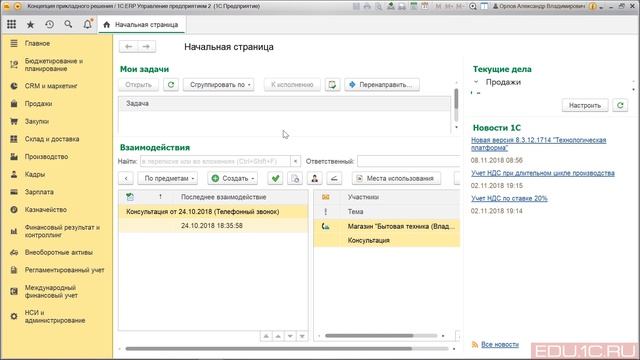Open History clock icon

(x=49, y=24)
